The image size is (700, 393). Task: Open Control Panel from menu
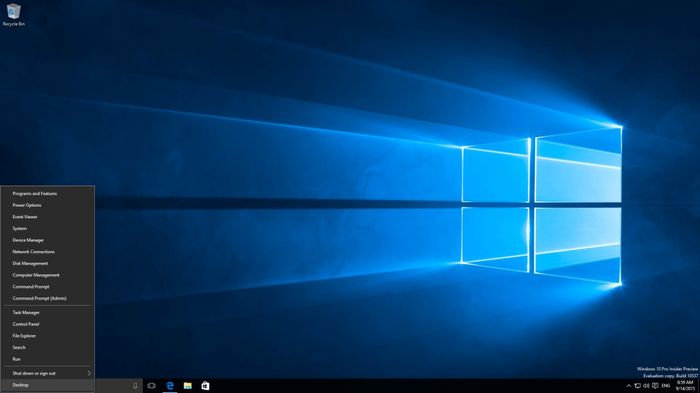pyautogui.click(x=48, y=324)
